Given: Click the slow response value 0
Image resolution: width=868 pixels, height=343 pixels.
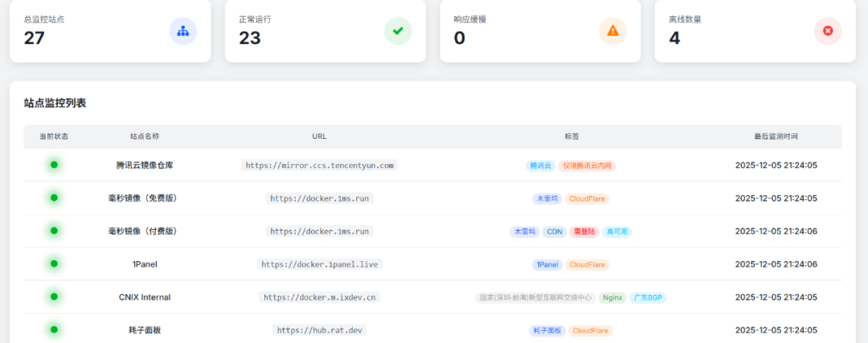Looking at the screenshot, I should (460, 39).
